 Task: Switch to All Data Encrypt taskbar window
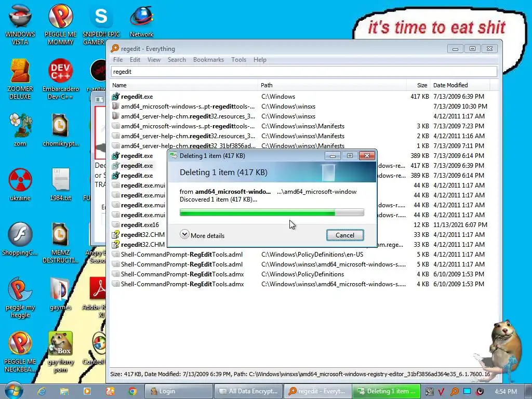[248, 391]
